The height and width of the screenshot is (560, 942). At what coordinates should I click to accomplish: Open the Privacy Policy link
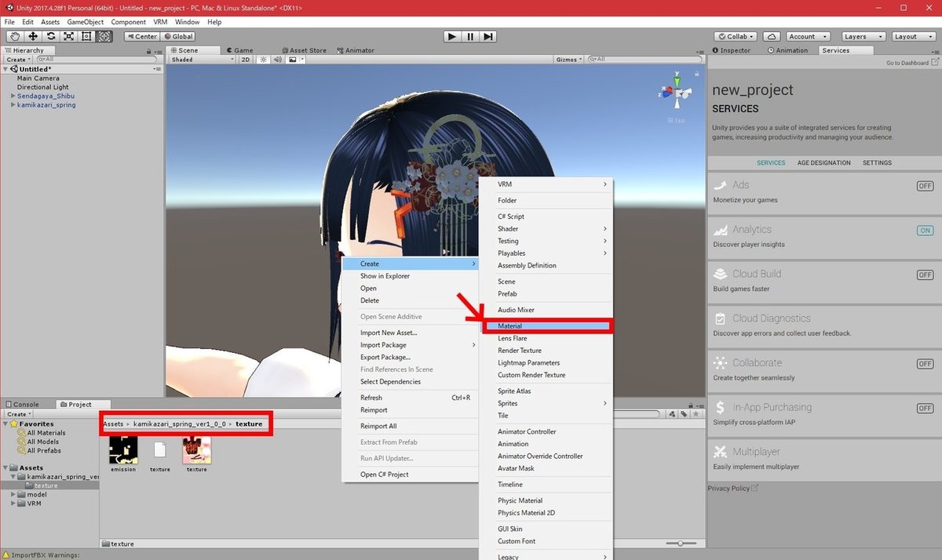733,489
